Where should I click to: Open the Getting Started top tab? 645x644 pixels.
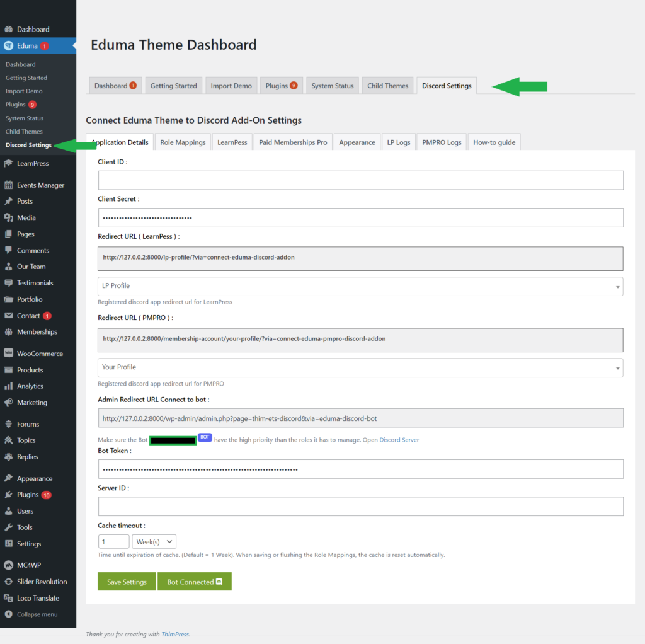174,86
